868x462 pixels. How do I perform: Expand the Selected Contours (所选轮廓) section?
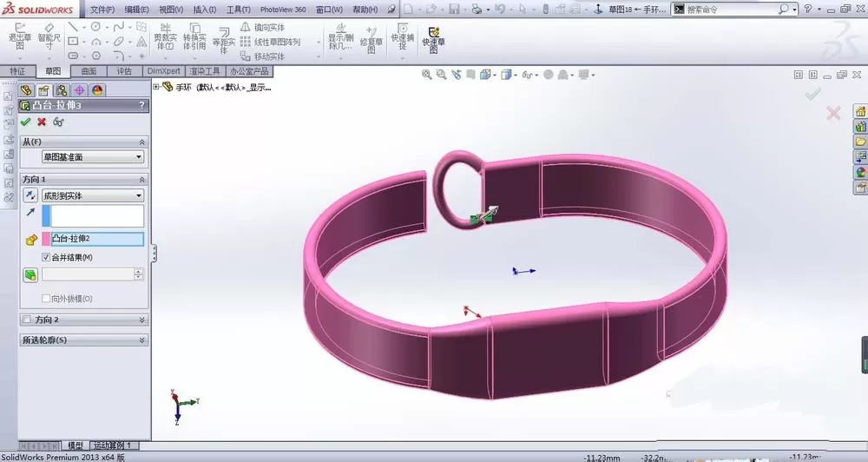84,340
